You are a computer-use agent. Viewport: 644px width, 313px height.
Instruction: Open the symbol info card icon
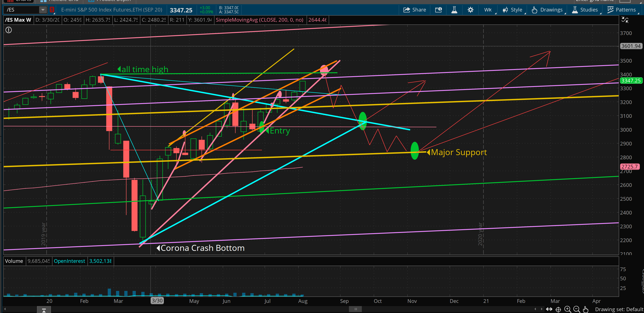point(438,10)
